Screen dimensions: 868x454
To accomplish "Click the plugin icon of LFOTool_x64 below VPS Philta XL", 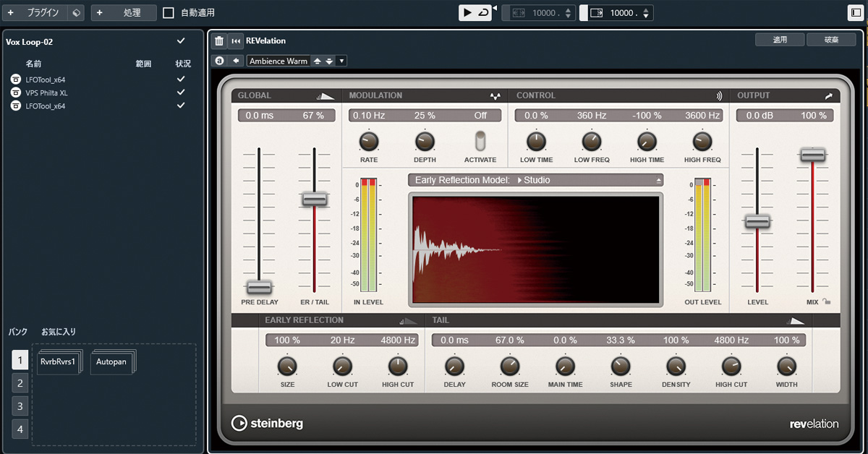I will 15,106.
